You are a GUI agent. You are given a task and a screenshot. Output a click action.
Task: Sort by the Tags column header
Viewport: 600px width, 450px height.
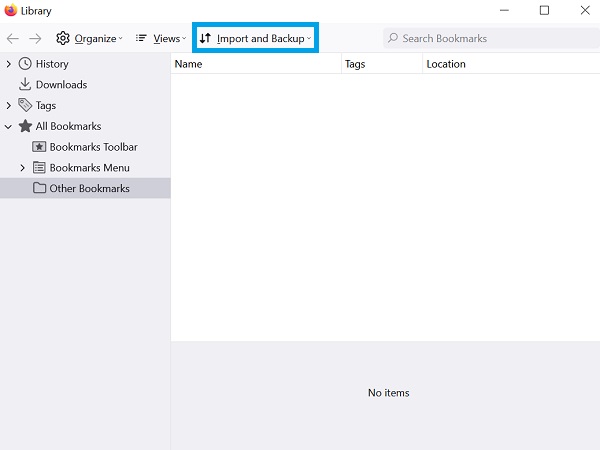[x=381, y=64]
